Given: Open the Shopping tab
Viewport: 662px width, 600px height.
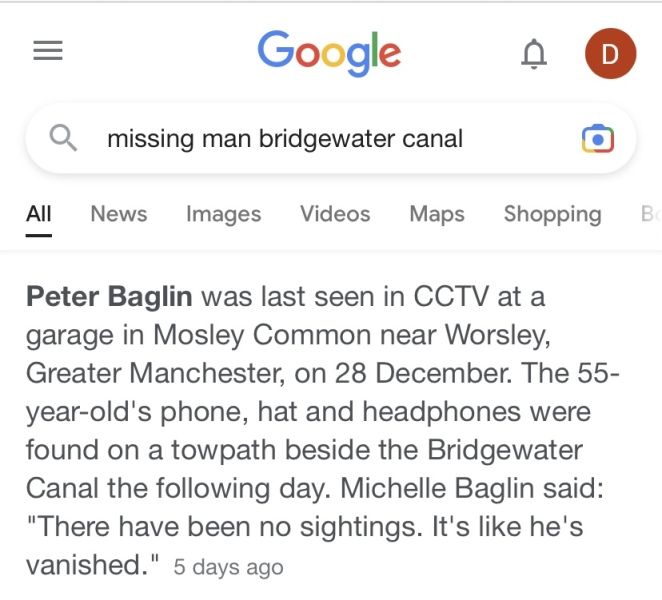Looking at the screenshot, I should click(552, 214).
